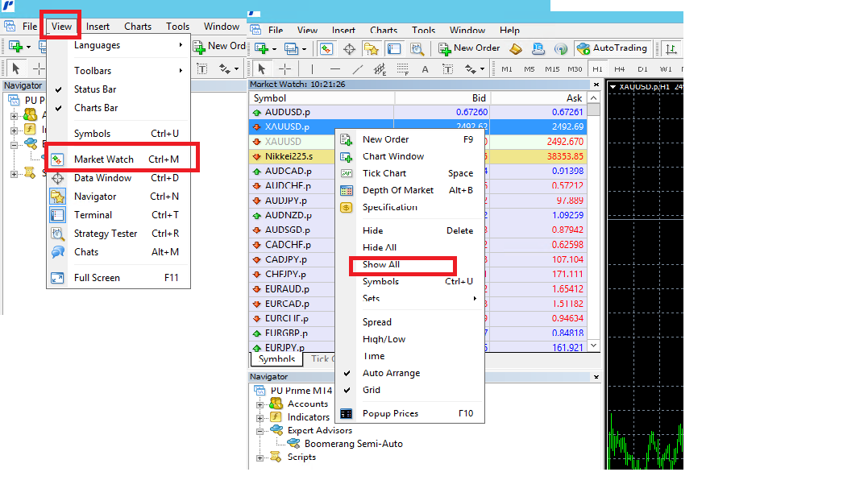Click New Chart icon in the View-menu window
The width and height of the screenshot is (868, 501).
click(x=15, y=46)
